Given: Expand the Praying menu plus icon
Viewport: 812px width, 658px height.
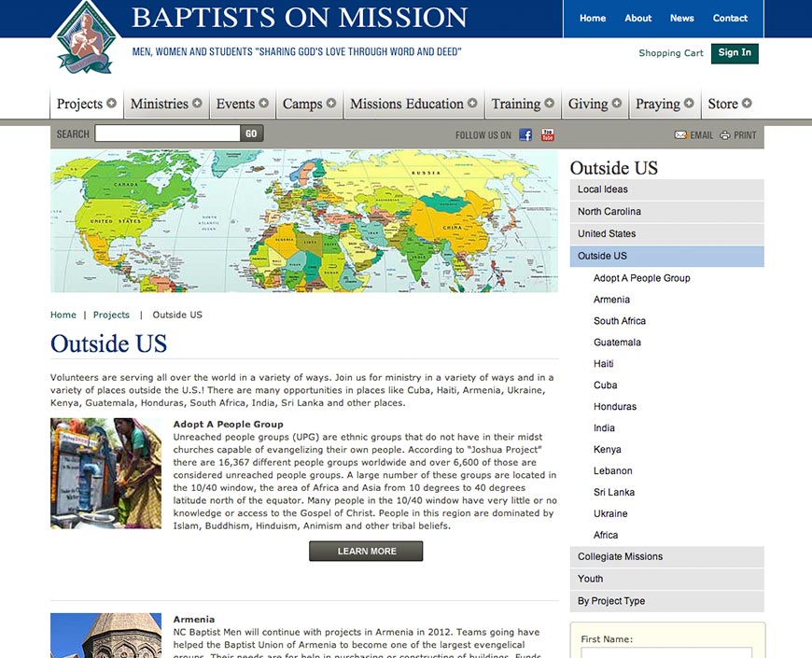Looking at the screenshot, I should coord(689,103).
